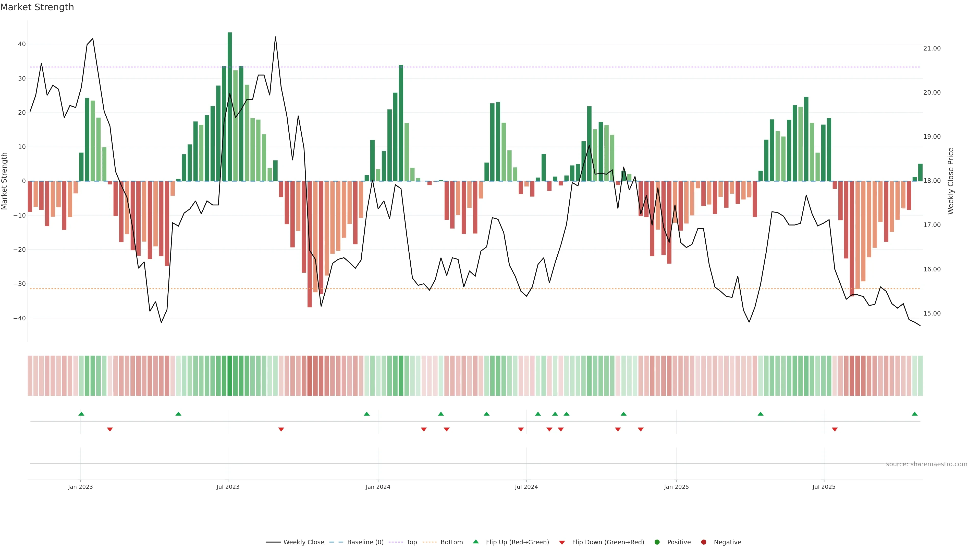Click the source sharemaestro.com text
This screenshot has width=980, height=551.
tap(926, 464)
